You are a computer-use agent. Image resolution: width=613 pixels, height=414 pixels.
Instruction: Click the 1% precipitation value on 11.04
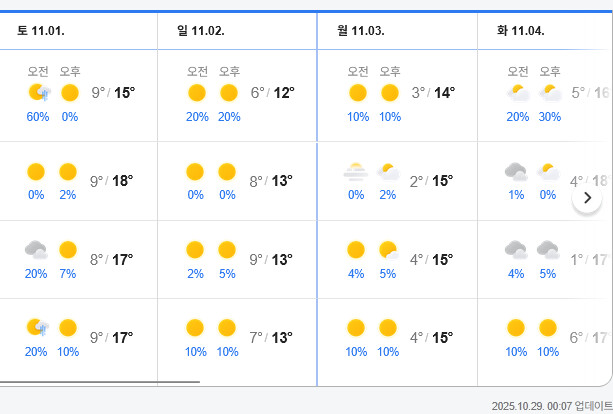(516, 195)
